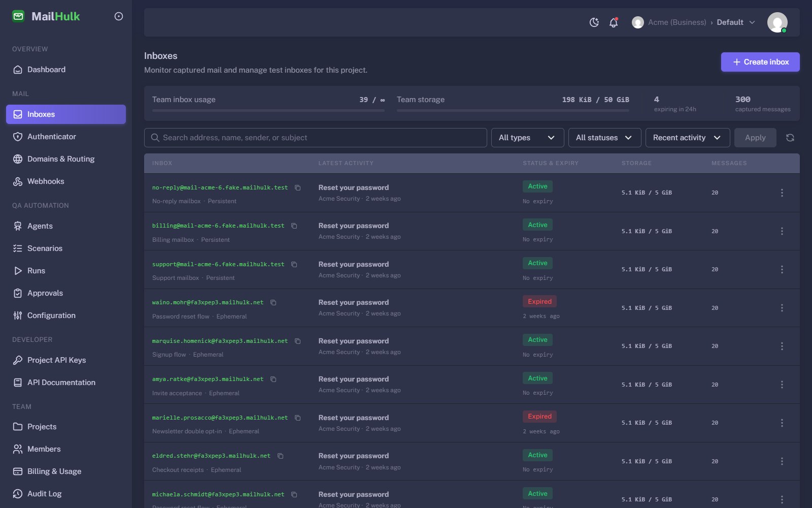This screenshot has width=812, height=508.
Task: Collapse the sidebar with the circle icon
Action: [x=119, y=16]
